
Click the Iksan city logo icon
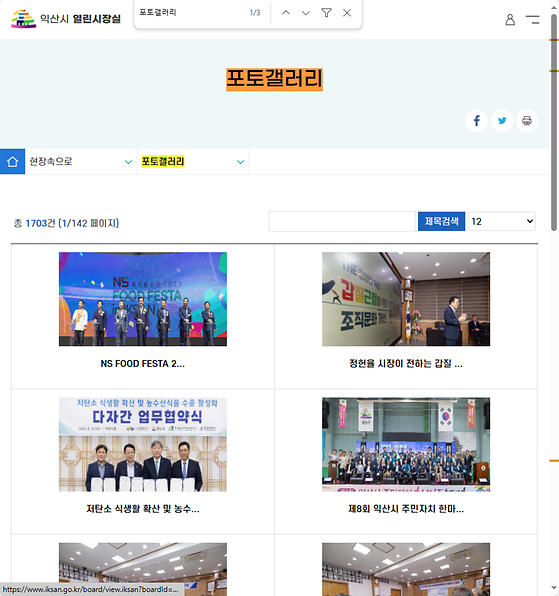click(x=24, y=19)
